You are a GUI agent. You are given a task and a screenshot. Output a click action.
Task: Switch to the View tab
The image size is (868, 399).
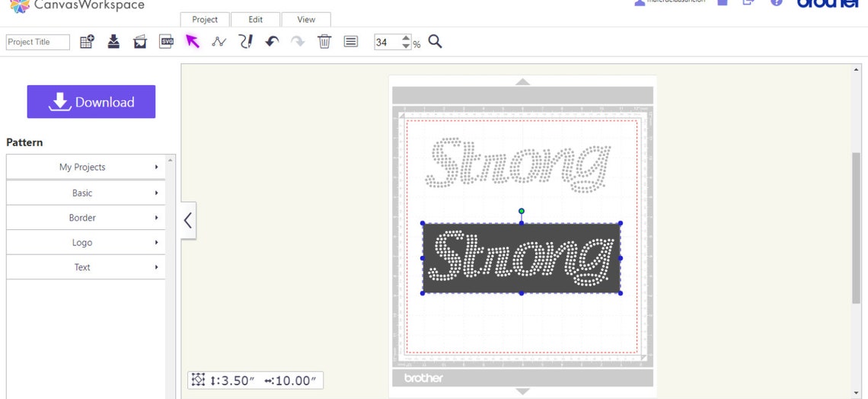click(x=306, y=19)
